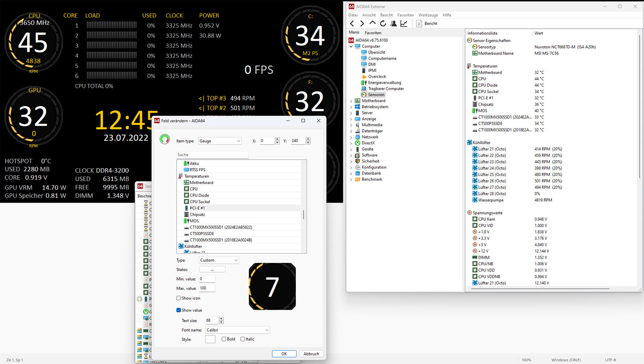Click the MOS temperature row in AIDA64 list
The width and height of the screenshot is (644, 364).
pyautogui.click(x=551, y=111)
